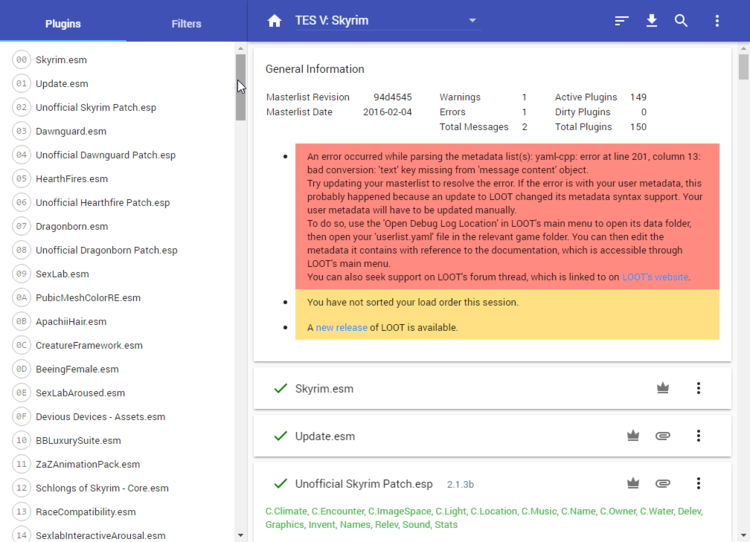Click the 0F load order badge
The image size is (750, 542).
tap(22, 417)
